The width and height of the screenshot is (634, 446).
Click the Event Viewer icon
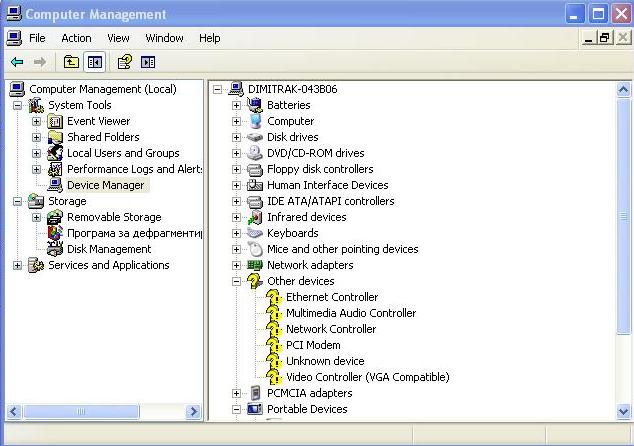[x=55, y=121]
